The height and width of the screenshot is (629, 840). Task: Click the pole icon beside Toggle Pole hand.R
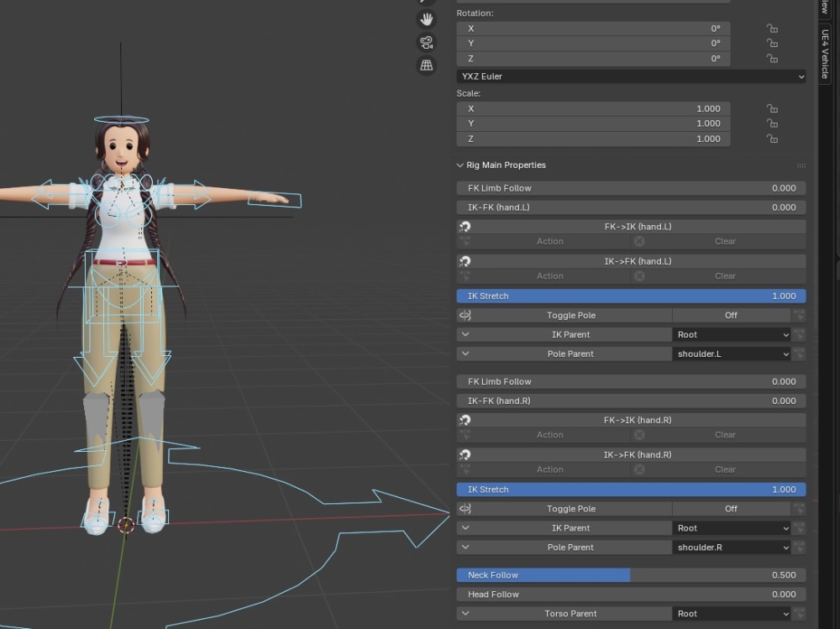(x=465, y=508)
